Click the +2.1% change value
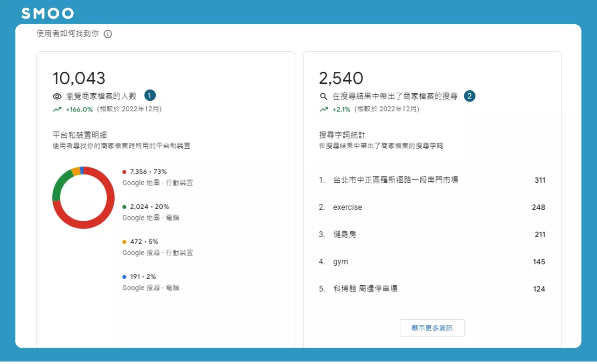This screenshot has width=597, height=364. coord(341,110)
